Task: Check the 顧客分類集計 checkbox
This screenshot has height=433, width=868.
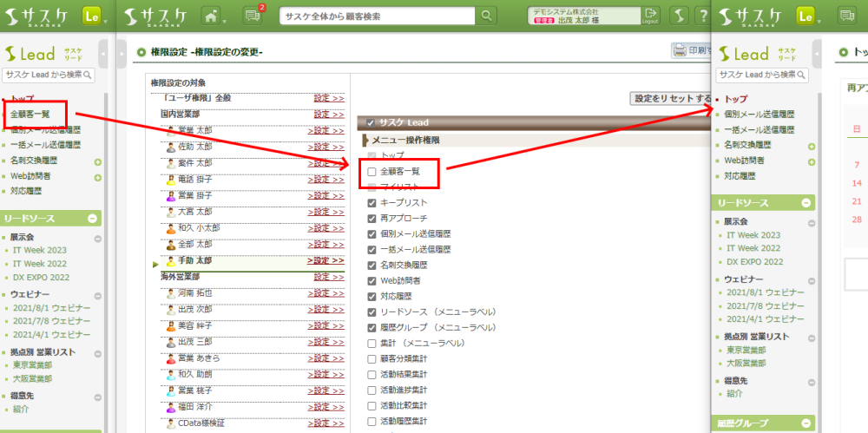Action: pos(372,358)
